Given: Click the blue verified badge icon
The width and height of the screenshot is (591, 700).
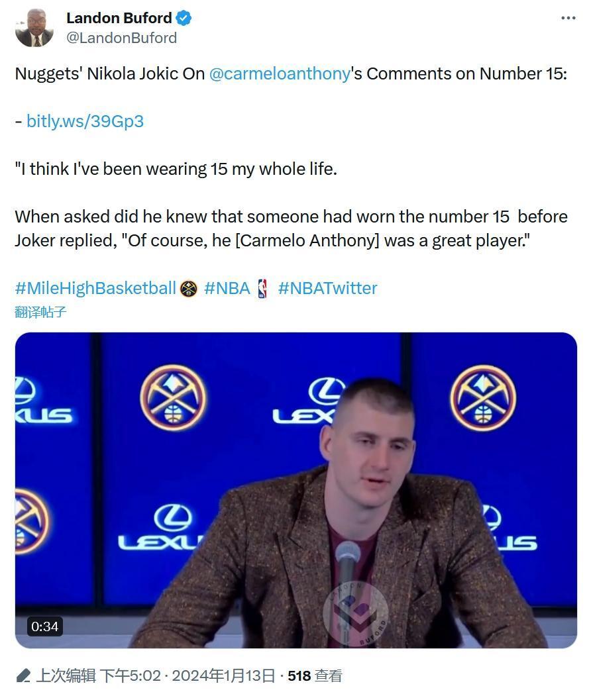Looking at the screenshot, I should tap(184, 19).
